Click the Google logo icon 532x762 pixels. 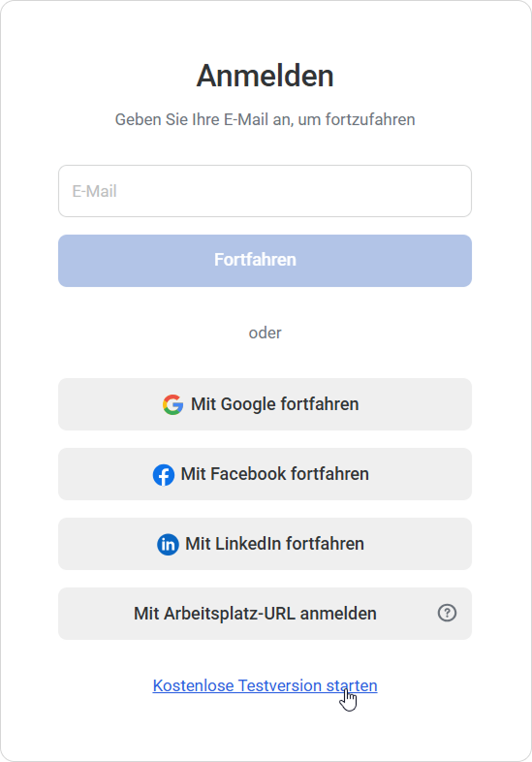coord(172,404)
